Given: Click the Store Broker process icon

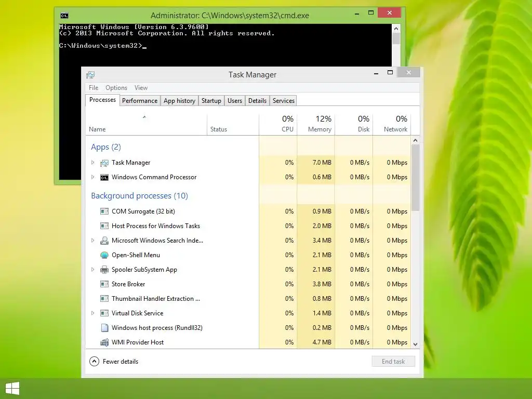Looking at the screenshot, I should 104,284.
